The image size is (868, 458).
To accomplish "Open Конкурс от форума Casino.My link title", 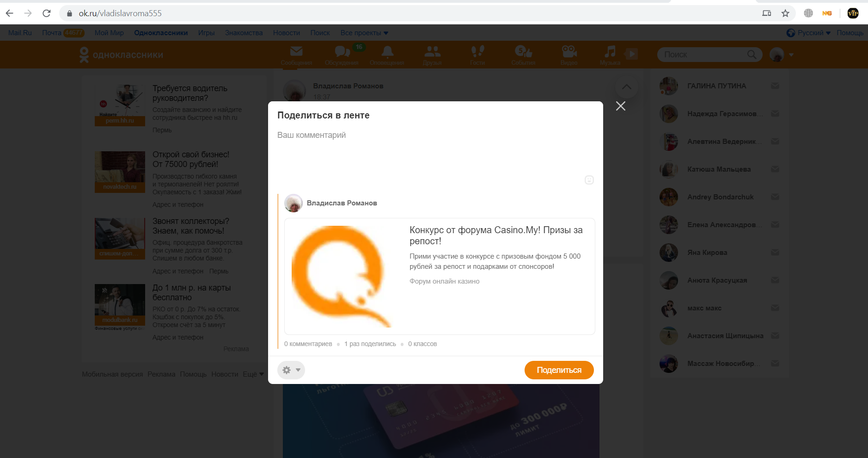I will [x=496, y=235].
